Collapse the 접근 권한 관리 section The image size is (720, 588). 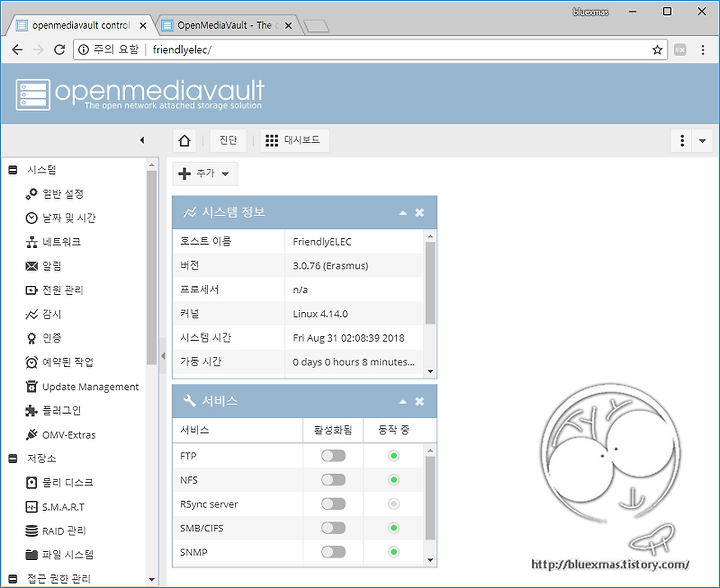pos(13,578)
